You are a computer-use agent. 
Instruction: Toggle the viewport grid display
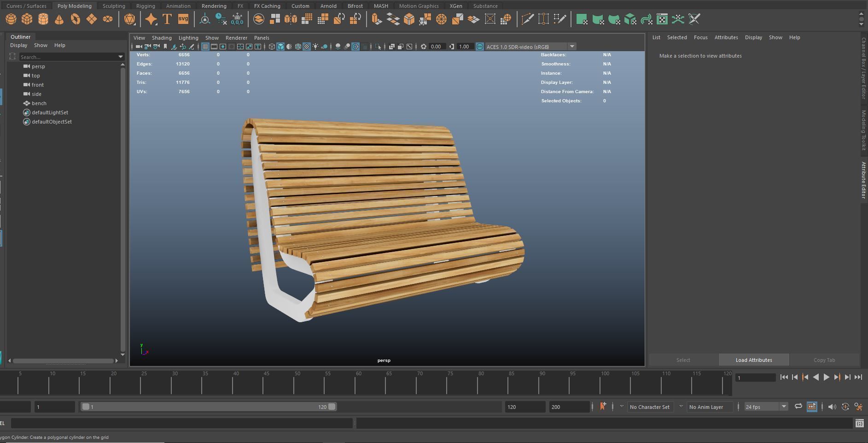point(205,47)
